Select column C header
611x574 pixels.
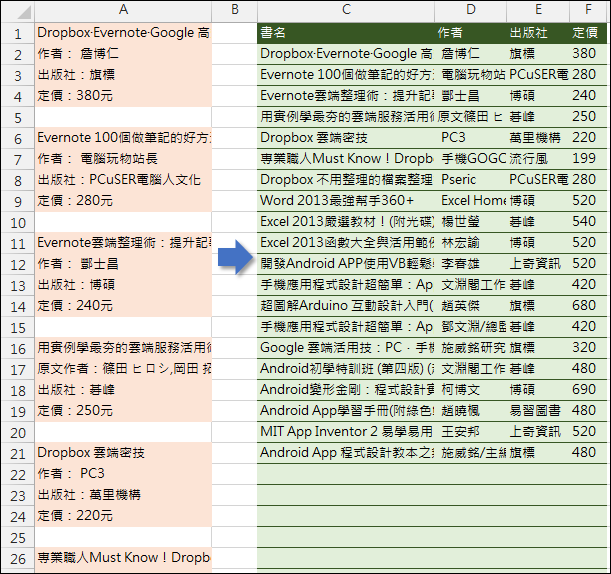pyautogui.click(x=346, y=10)
